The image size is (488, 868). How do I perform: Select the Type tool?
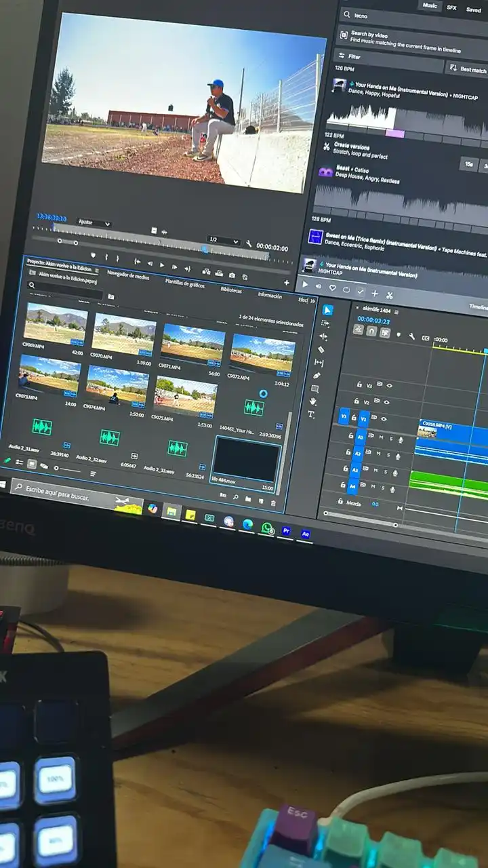click(311, 414)
